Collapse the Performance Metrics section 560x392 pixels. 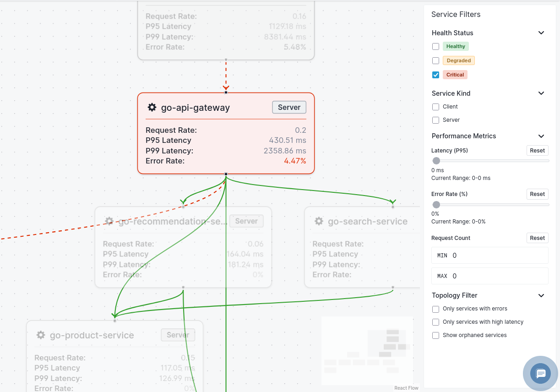[541, 136]
